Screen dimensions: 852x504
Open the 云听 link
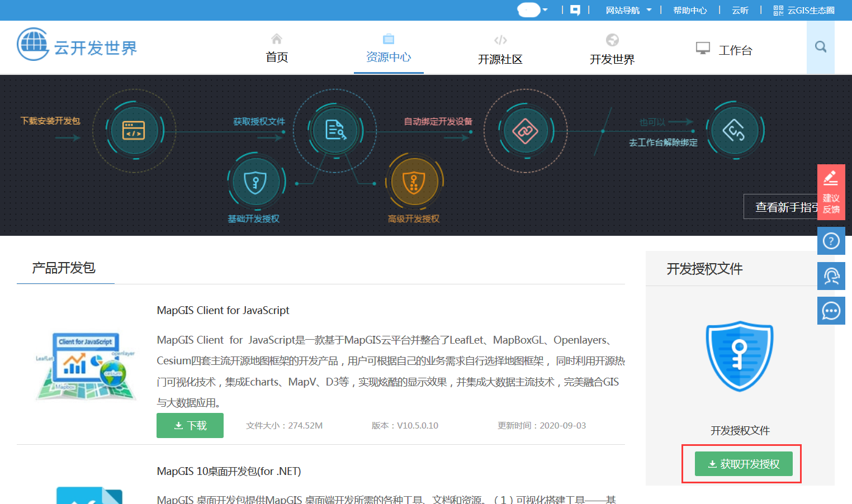click(x=740, y=10)
